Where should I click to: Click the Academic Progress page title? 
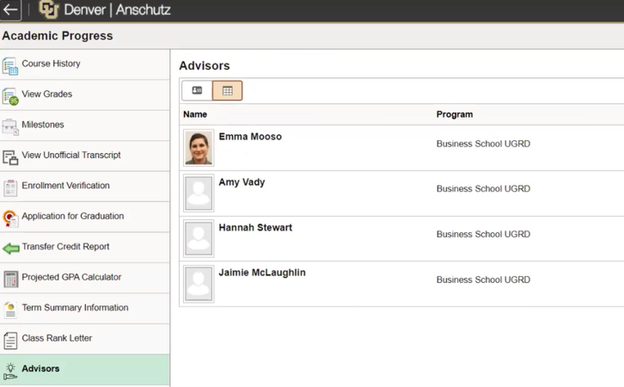coord(57,36)
